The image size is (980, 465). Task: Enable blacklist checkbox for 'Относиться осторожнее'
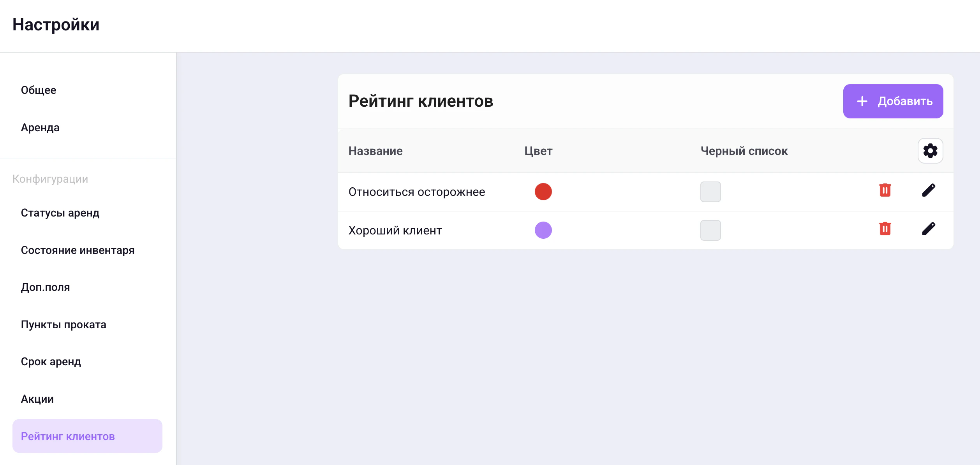pyautogui.click(x=710, y=191)
